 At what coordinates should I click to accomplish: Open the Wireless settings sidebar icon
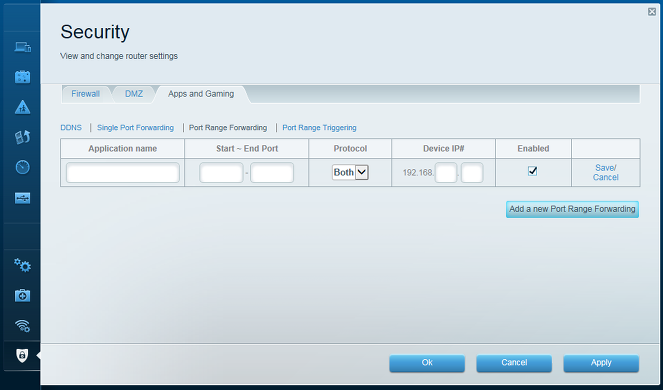tap(22, 325)
